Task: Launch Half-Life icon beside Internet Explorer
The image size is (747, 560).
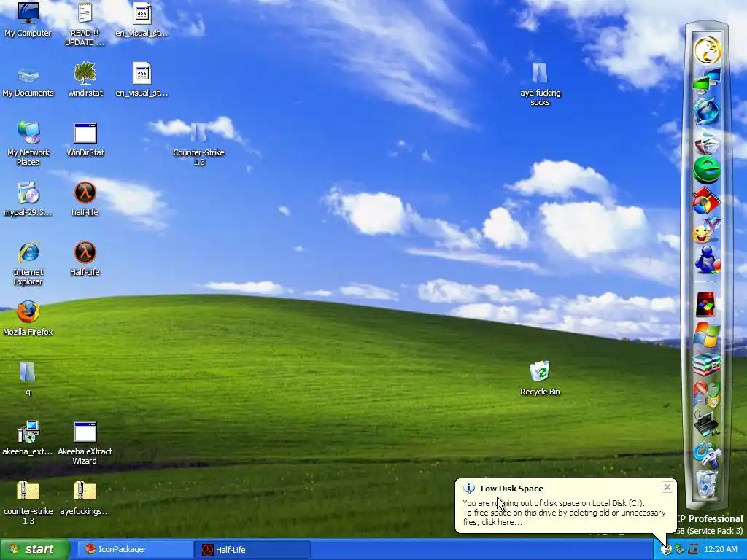Action: click(x=85, y=259)
